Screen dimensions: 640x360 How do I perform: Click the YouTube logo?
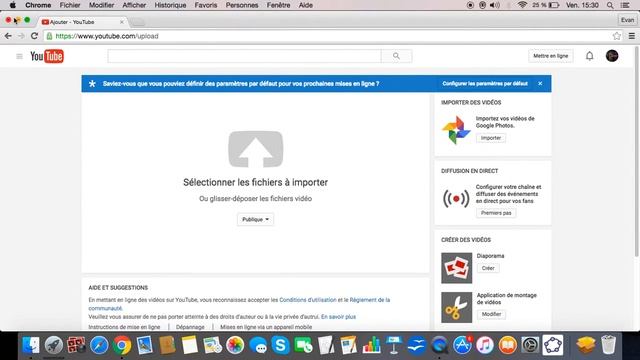47,56
